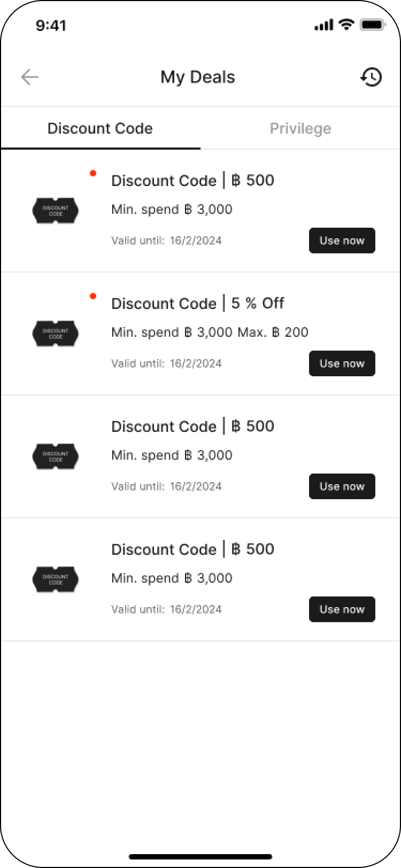The width and height of the screenshot is (401, 868).
Task: Switch to the Privilege tab
Action: pos(300,128)
